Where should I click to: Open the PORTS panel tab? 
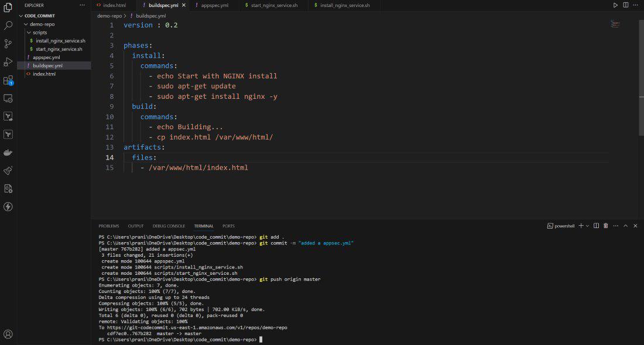click(228, 226)
